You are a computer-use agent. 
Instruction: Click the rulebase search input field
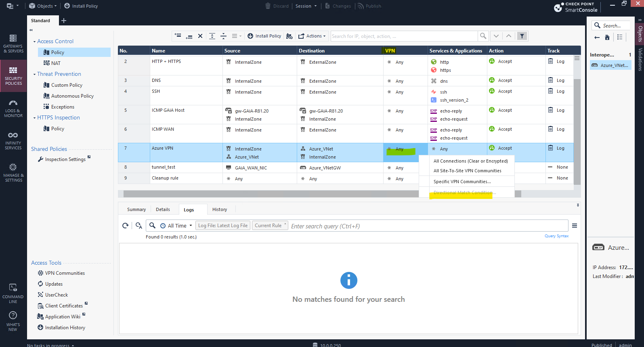(404, 36)
